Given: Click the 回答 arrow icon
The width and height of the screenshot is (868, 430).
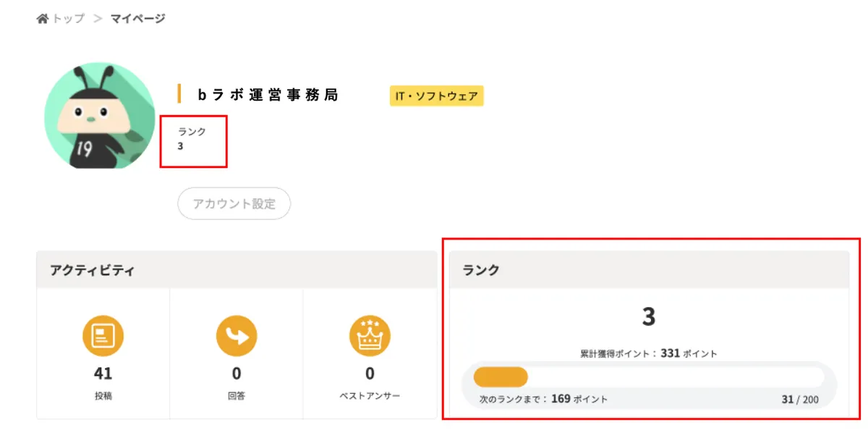Looking at the screenshot, I should (x=237, y=336).
